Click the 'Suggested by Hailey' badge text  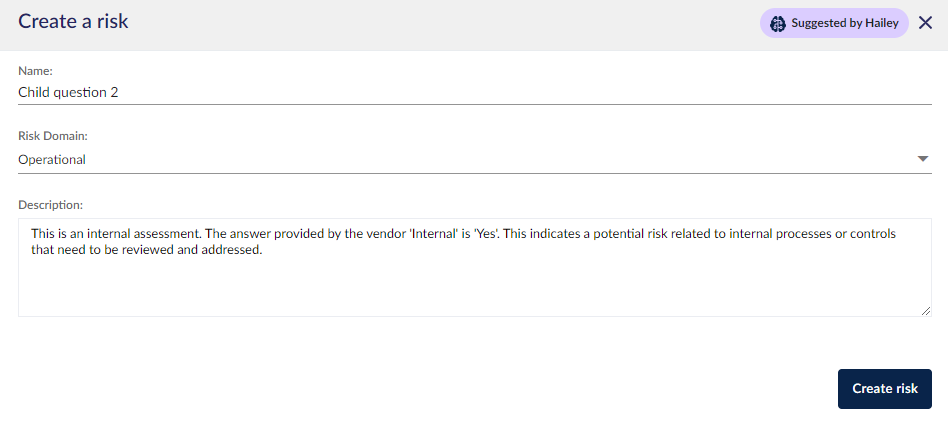845,24
